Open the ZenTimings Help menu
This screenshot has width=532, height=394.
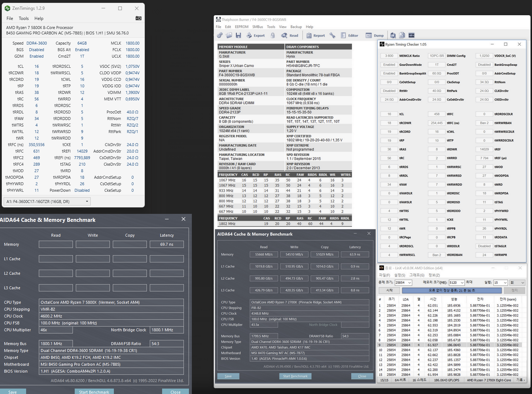pyautogui.click(x=39, y=18)
